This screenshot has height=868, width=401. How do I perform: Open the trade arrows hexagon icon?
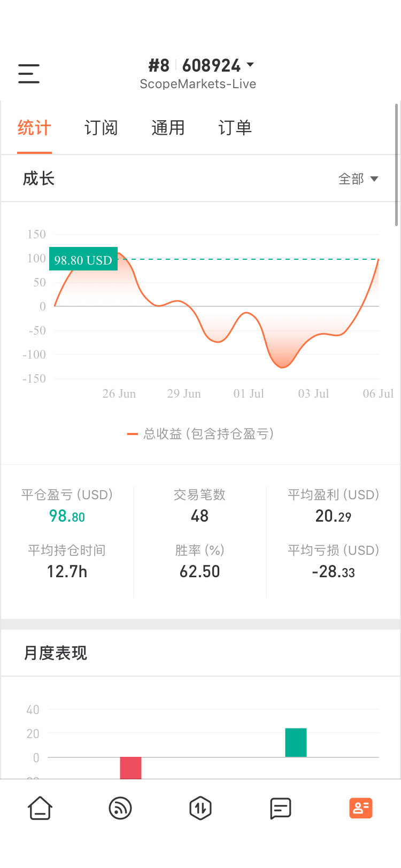(x=200, y=808)
